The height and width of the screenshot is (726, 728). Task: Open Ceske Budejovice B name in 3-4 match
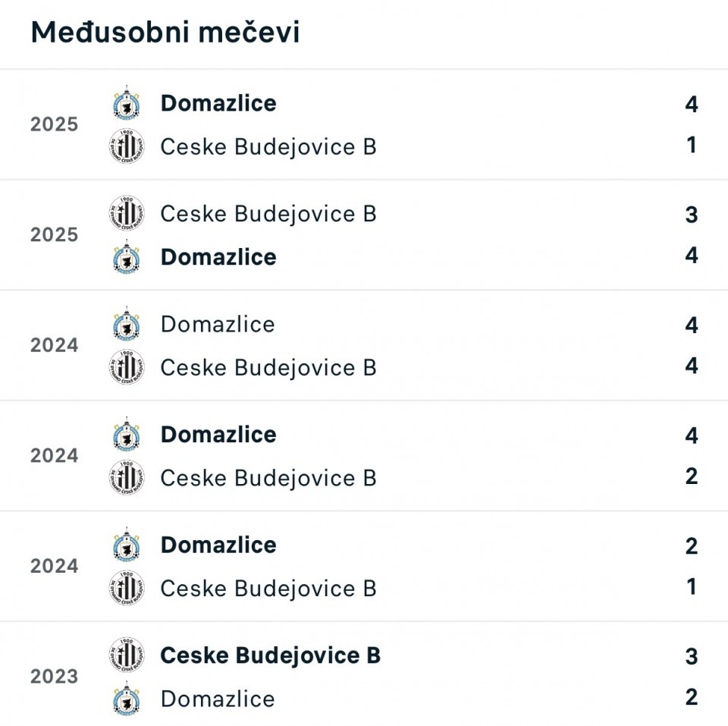268,214
